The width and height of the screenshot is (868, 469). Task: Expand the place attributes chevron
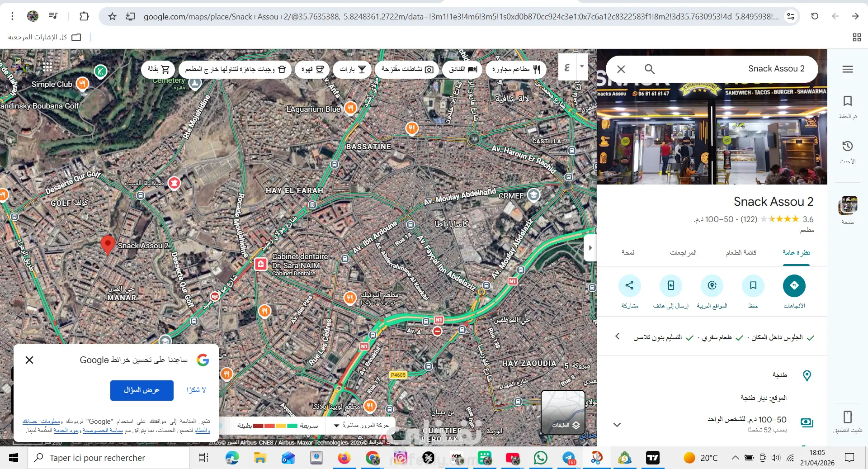618,336
